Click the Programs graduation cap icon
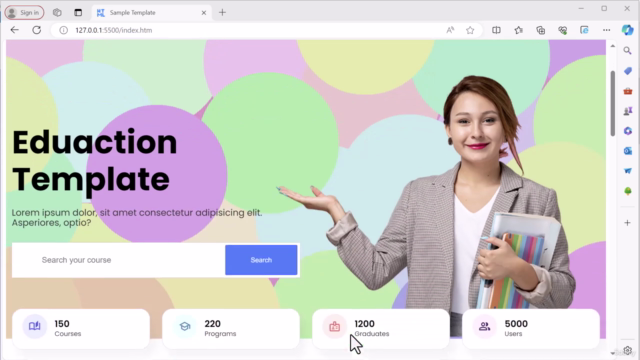Screen dimensions: 640x360 [185, 326]
